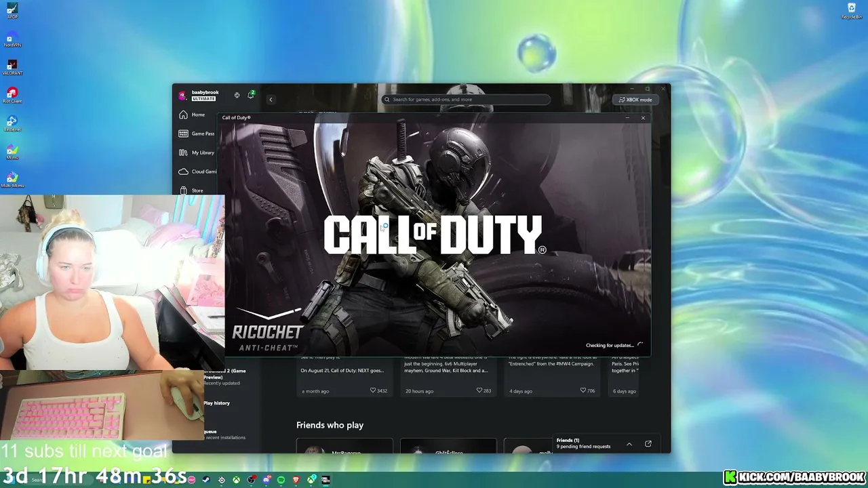
Task: Open the VALORANT desktop shortcut
Action: (12, 67)
